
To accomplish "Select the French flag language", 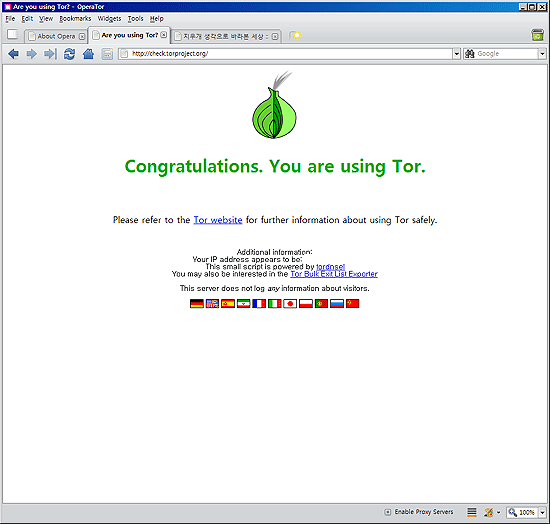I will click(x=259, y=303).
